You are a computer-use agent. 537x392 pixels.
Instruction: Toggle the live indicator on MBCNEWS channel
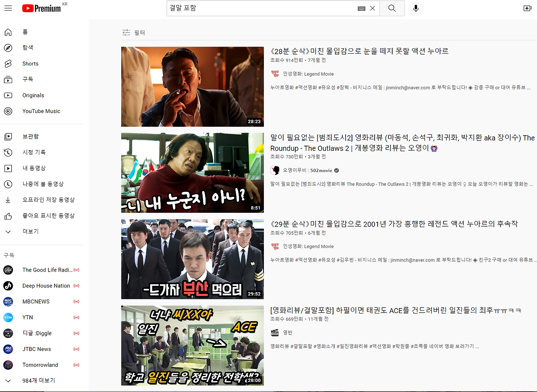pyautogui.click(x=76, y=301)
